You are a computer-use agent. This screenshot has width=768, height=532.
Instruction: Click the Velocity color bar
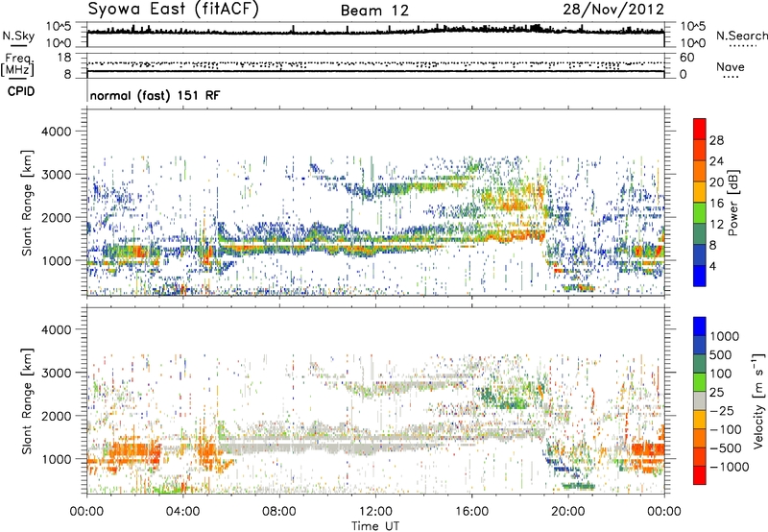(x=700, y=400)
